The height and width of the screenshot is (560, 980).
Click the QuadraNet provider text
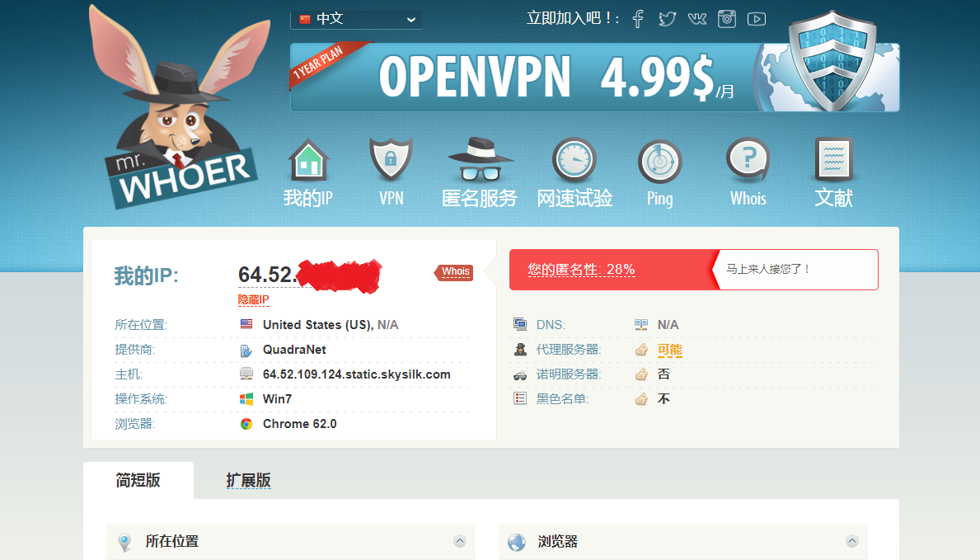(294, 350)
